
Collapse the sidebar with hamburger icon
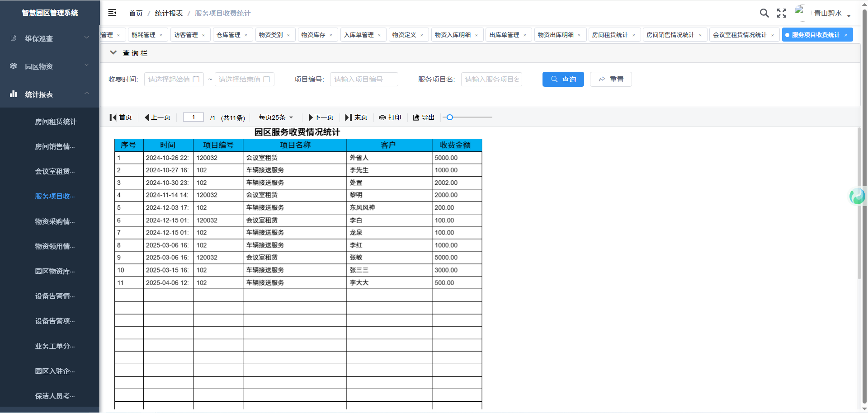(112, 13)
